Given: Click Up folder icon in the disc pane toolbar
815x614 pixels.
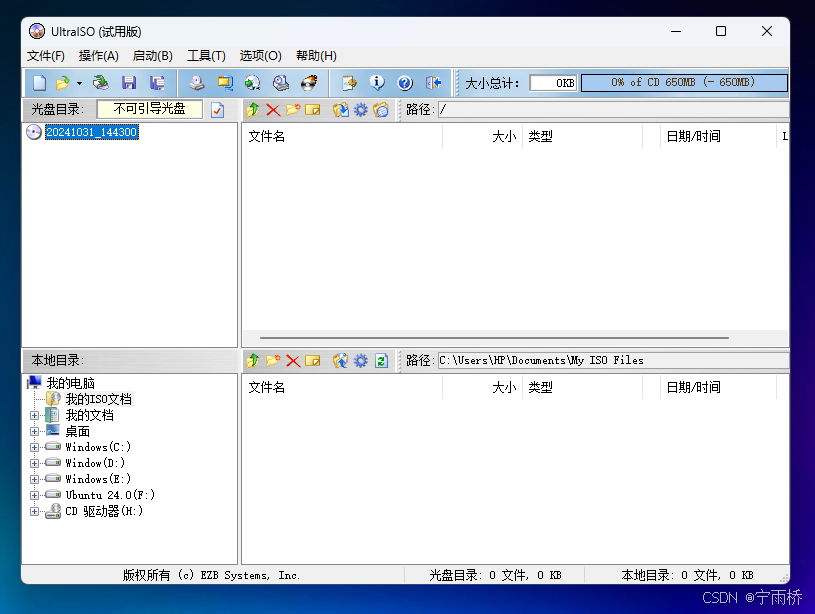Looking at the screenshot, I should click(x=253, y=110).
